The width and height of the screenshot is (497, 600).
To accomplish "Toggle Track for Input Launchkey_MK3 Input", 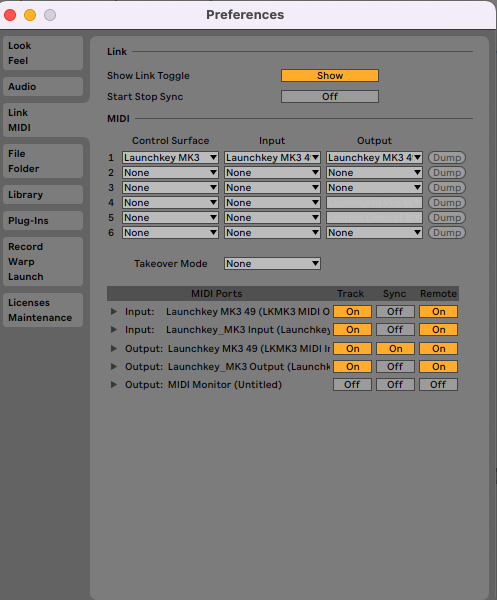I will tap(352, 329).
